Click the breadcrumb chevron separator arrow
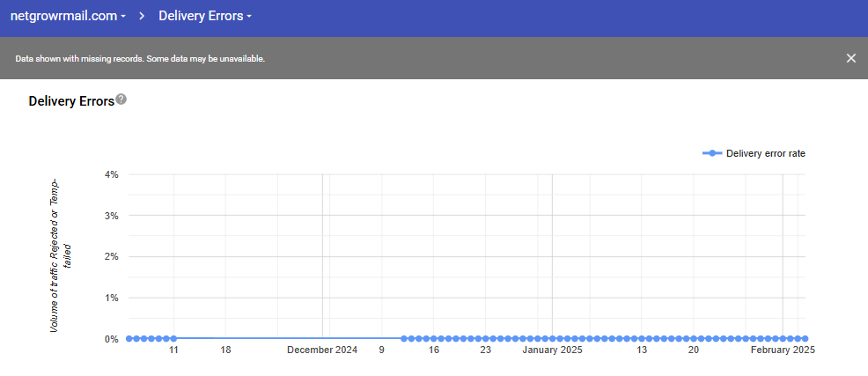 142,16
